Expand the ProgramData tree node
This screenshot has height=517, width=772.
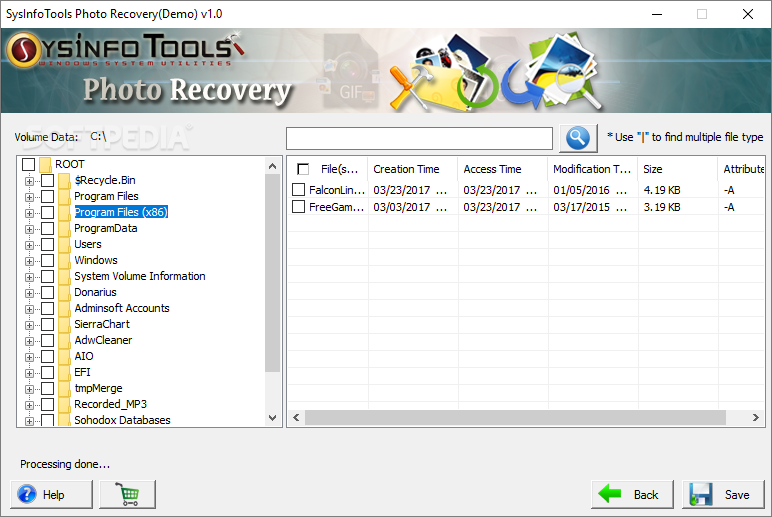click(x=30, y=229)
